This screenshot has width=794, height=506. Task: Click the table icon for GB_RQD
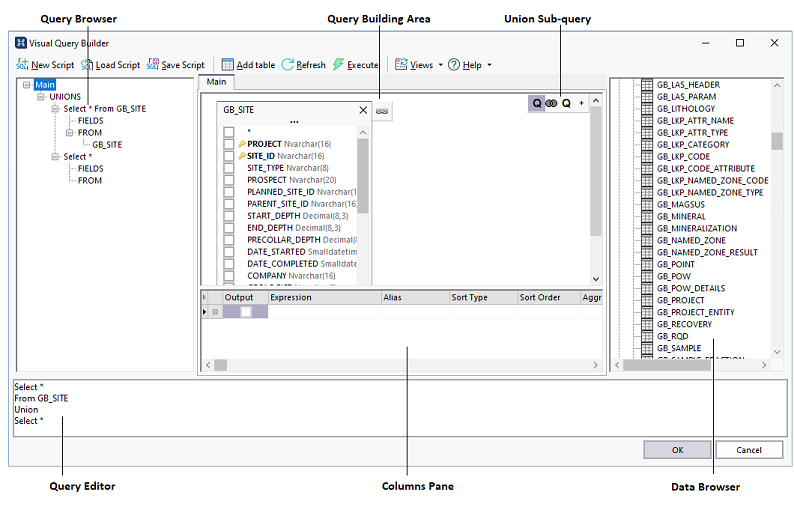[x=647, y=336]
